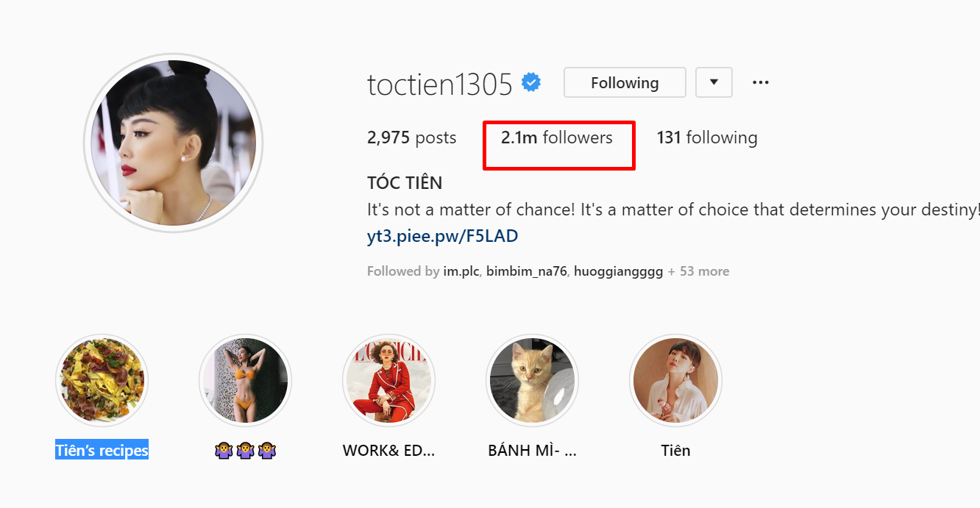Expand the arrow next to Following button
The width and height of the screenshot is (980, 508).
[714, 82]
